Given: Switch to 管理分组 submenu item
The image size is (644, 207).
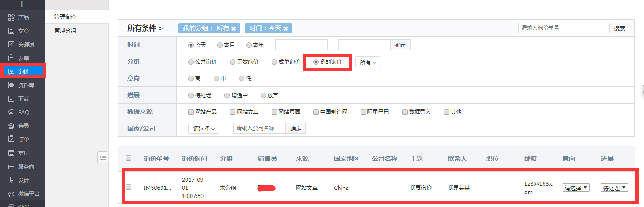Looking at the screenshot, I should pos(65,31).
